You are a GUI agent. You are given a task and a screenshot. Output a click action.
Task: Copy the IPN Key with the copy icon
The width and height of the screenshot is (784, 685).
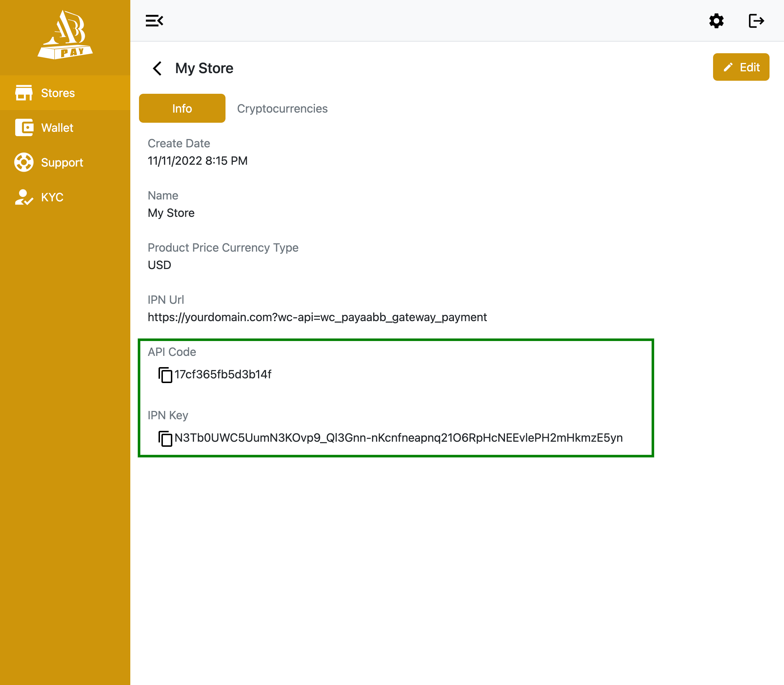[165, 438]
